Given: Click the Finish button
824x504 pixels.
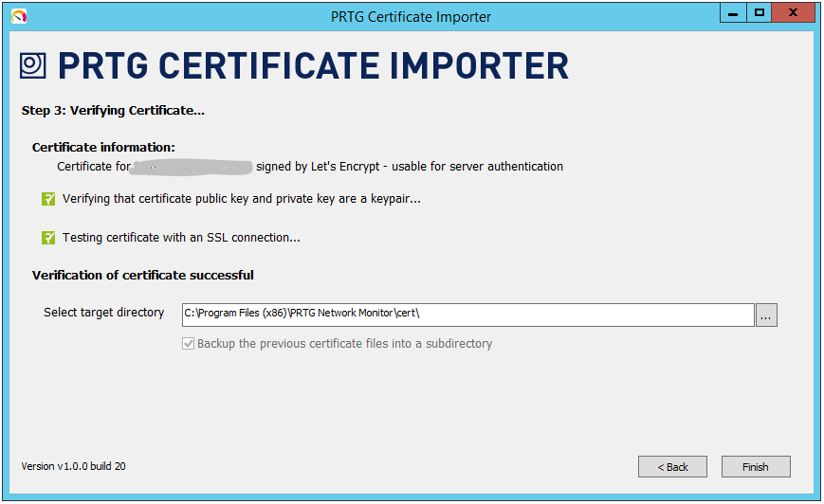Looking at the screenshot, I should [x=755, y=467].
